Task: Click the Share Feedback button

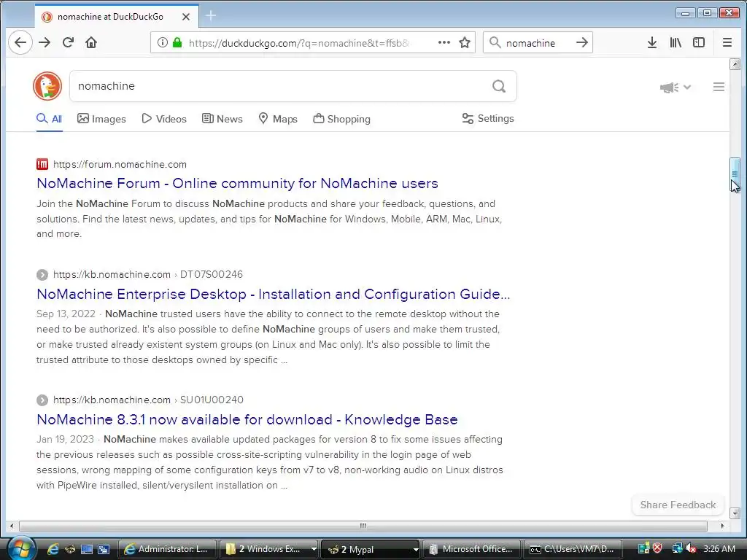Action: (x=678, y=505)
